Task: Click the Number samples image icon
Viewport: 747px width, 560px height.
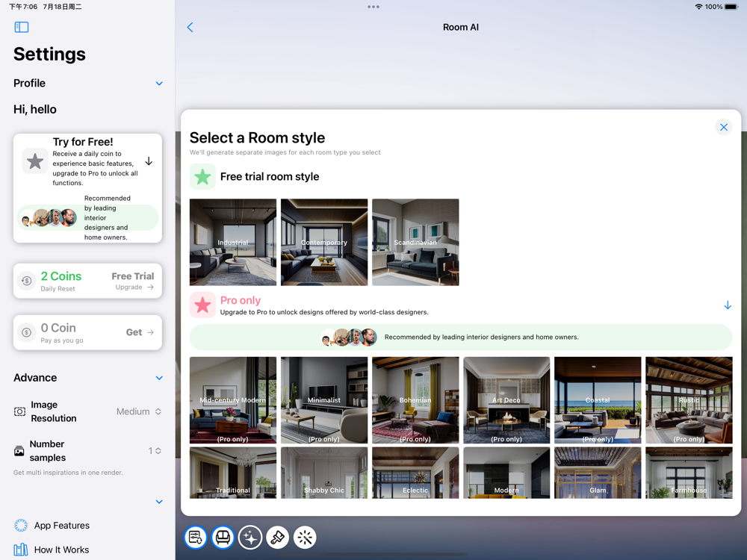Action: click(x=19, y=451)
